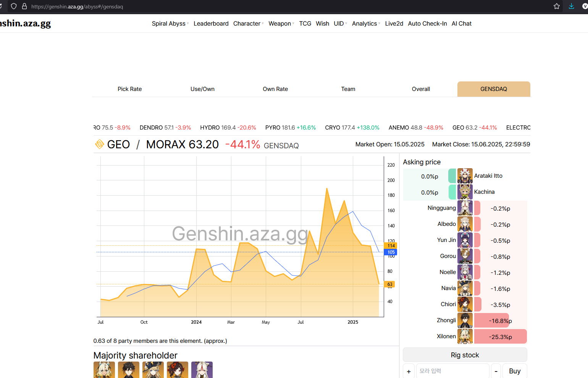
Task: Switch to the Pick Rate tab
Action: click(129, 89)
